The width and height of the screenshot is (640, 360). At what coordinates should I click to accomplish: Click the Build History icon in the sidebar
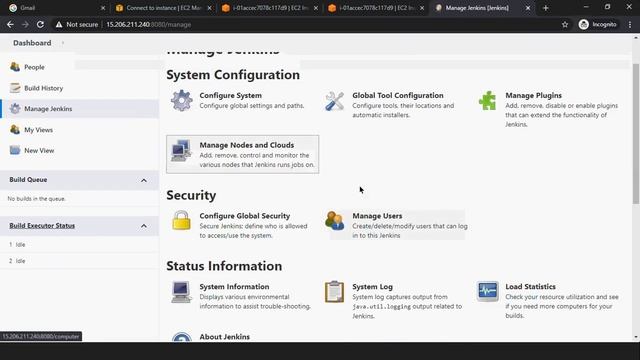point(15,88)
